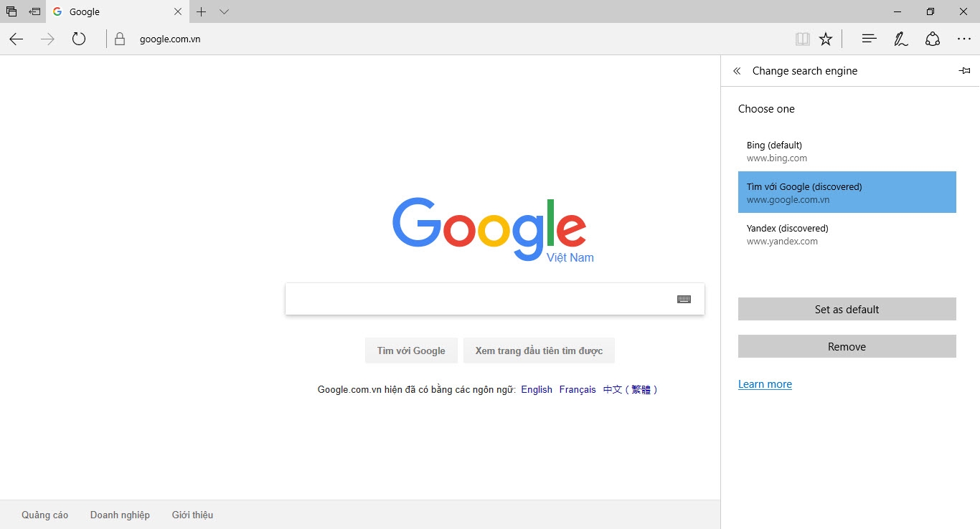Select Tìm với Google (discovered) entry
The height and width of the screenshot is (529, 980).
pos(847,192)
